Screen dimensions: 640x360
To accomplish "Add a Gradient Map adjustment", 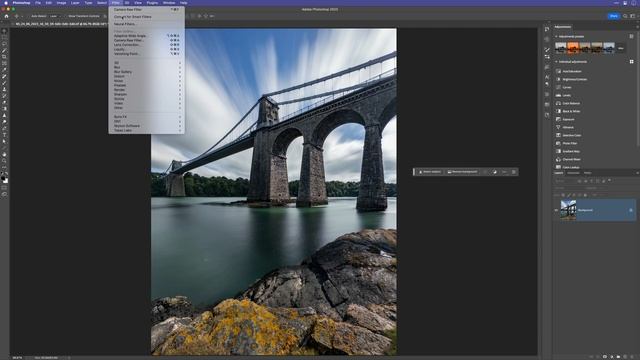I will tap(571, 151).
